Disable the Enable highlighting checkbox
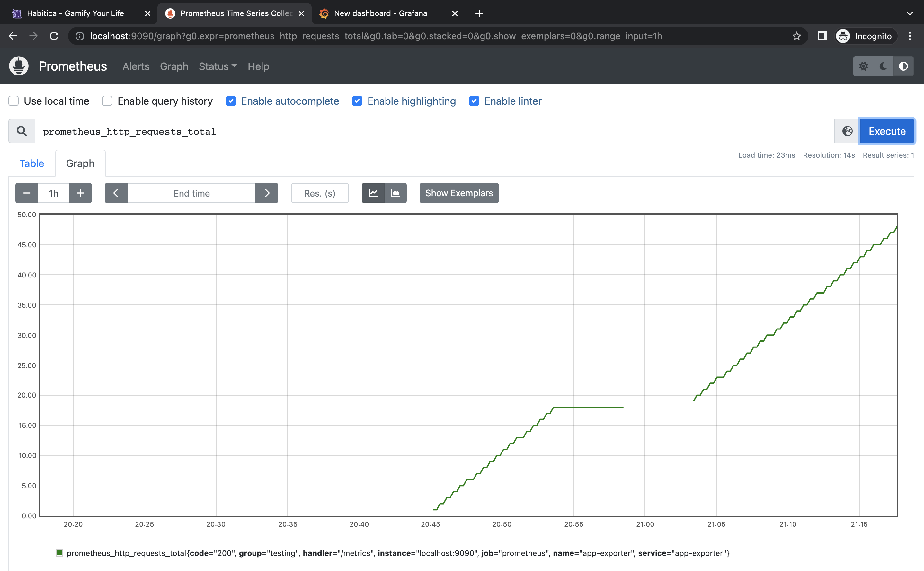The width and height of the screenshot is (924, 571). pos(357,101)
